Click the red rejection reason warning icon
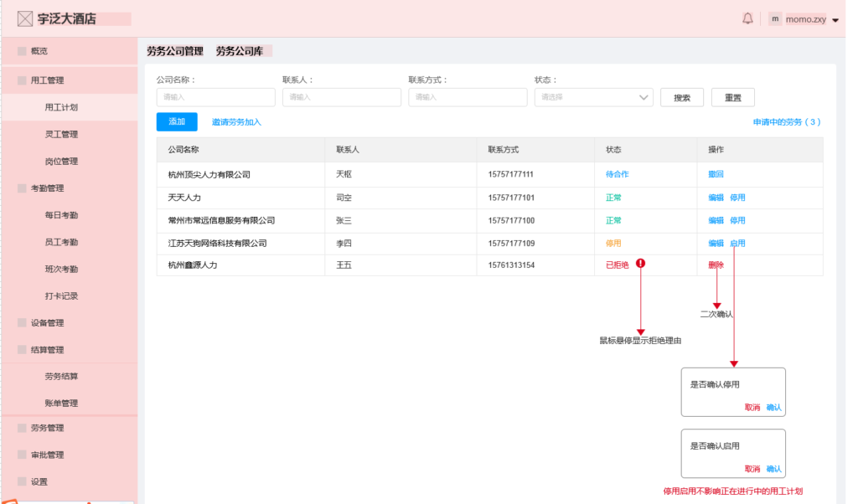 click(640, 264)
